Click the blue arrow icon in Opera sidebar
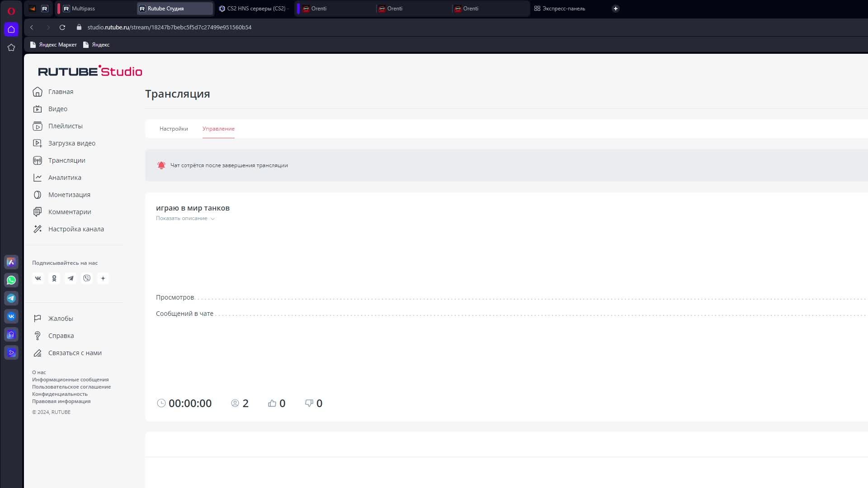The height and width of the screenshot is (488, 868). click(x=11, y=352)
